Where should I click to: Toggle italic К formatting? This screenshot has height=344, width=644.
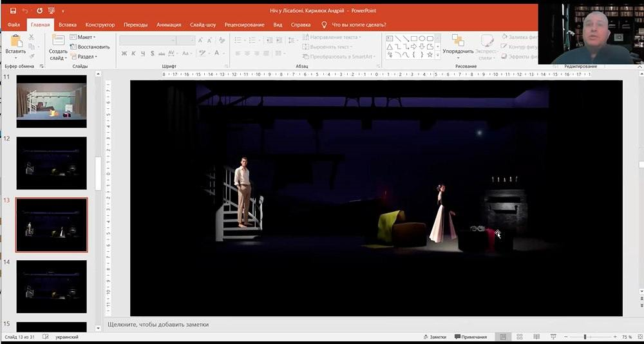133,53
